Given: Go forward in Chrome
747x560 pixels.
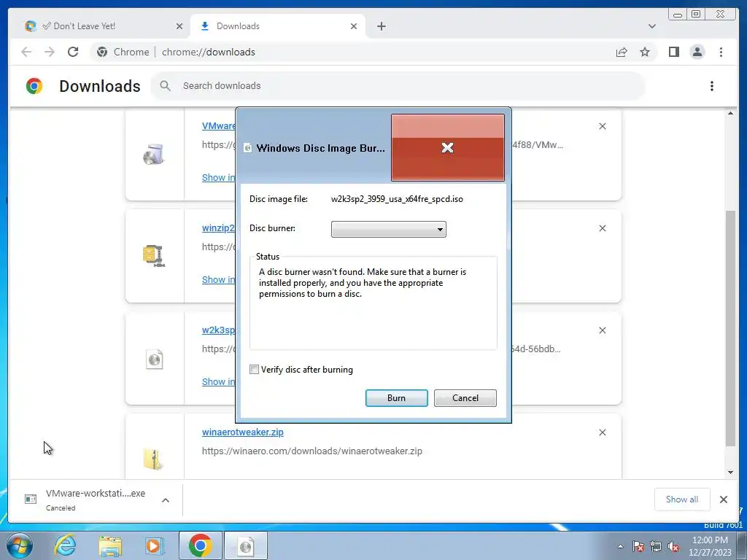Looking at the screenshot, I should click(x=49, y=52).
